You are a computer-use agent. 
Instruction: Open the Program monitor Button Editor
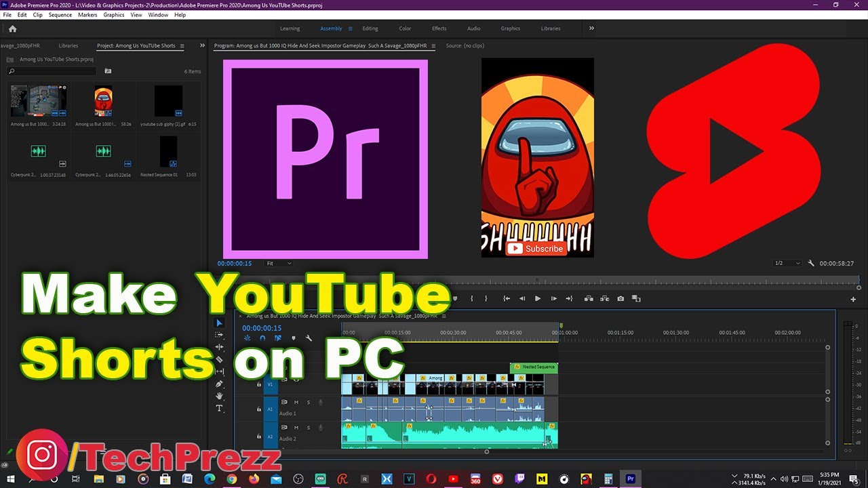pos(853,299)
